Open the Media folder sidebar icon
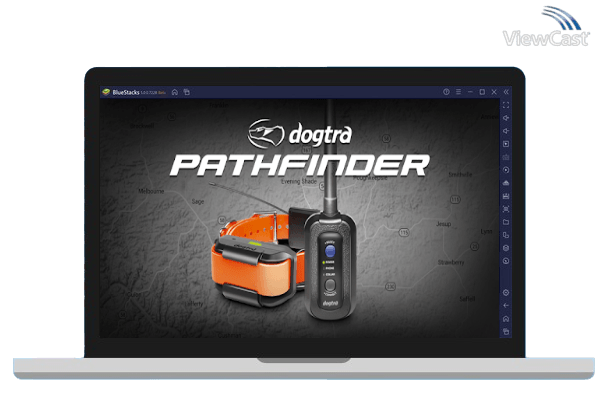This screenshot has width=602, height=414. pyautogui.click(x=506, y=222)
